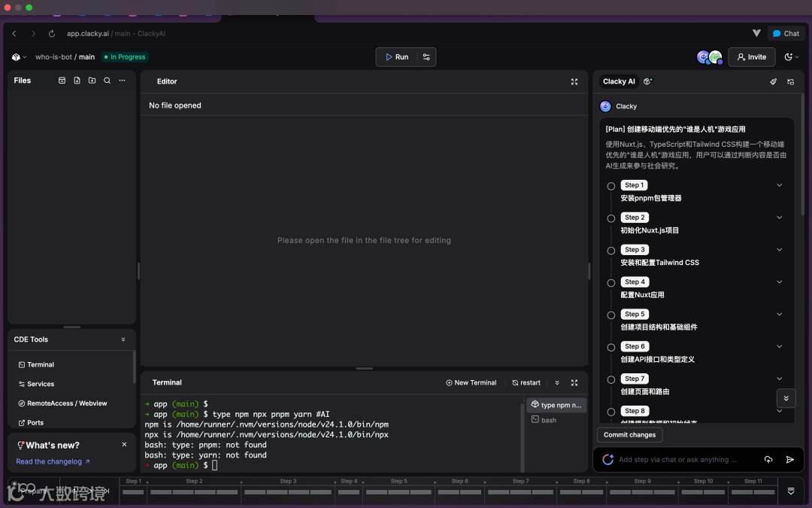The height and width of the screenshot is (508, 812).
Task: Open Services from CDE Tools
Action: pos(36,384)
